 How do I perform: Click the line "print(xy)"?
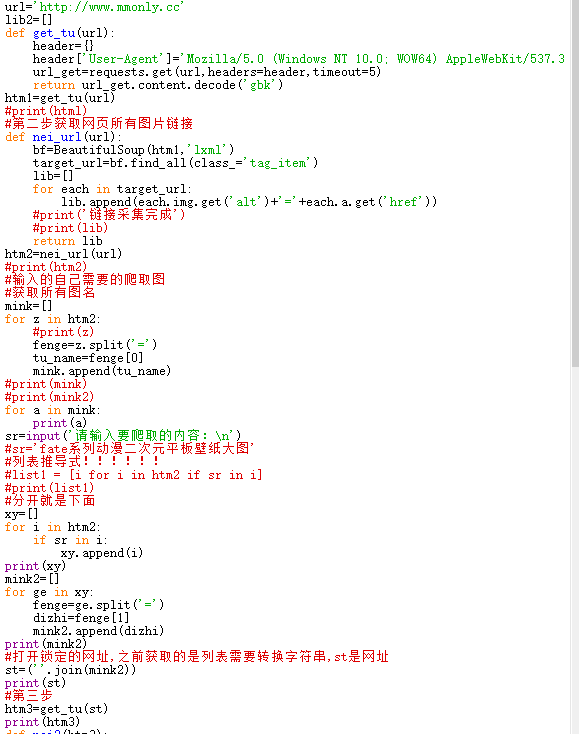36,566
